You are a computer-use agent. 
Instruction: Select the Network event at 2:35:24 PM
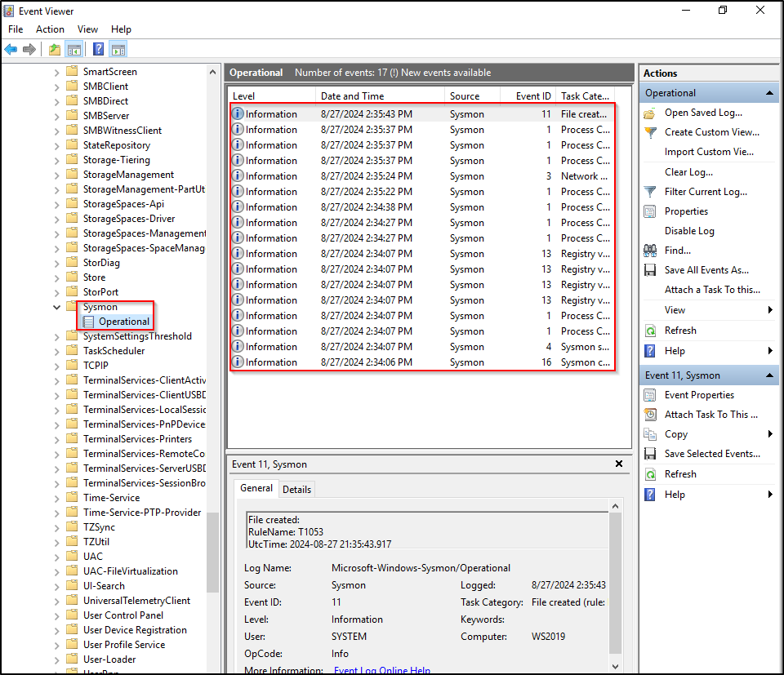(x=422, y=176)
